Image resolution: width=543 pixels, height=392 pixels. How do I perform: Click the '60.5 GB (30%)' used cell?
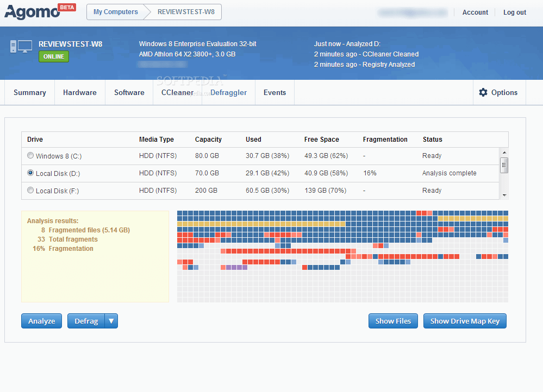(267, 190)
